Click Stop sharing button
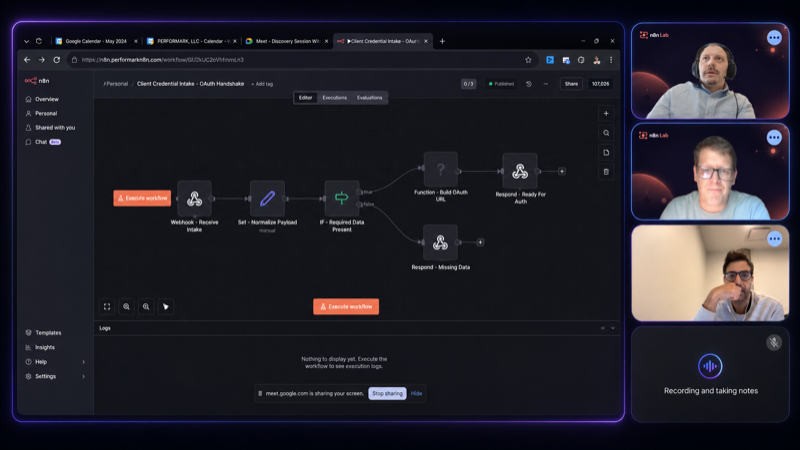This screenshot has height=450, width=800. [387, 393]
